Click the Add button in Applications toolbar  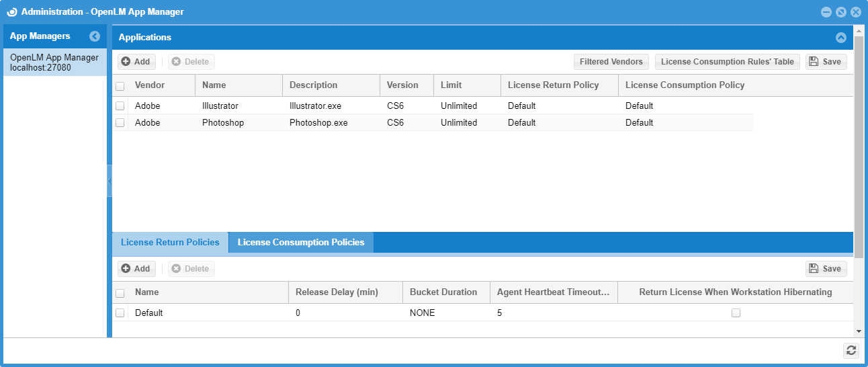click(136, 62)
